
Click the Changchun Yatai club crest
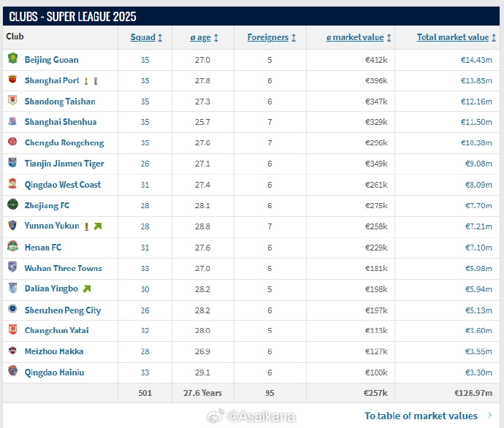(12, 330)
